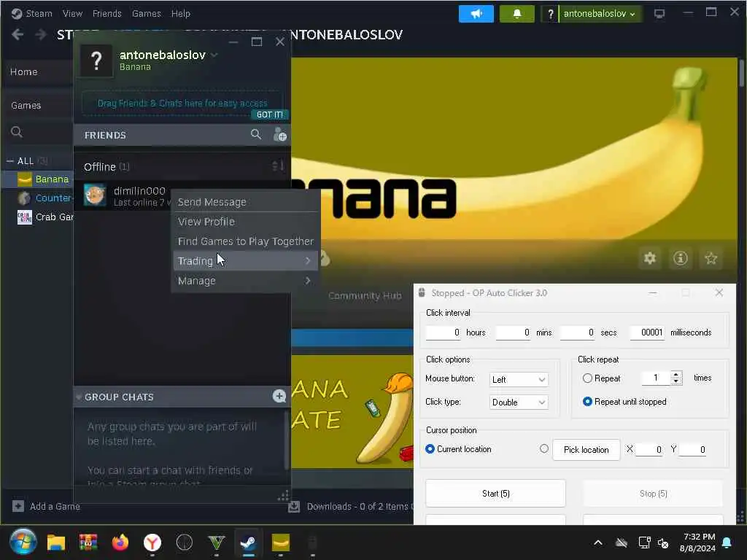The image size is (747, 560).
Task: Click Start (5) in Auto Clicker
Action: [x=495, y=494]
